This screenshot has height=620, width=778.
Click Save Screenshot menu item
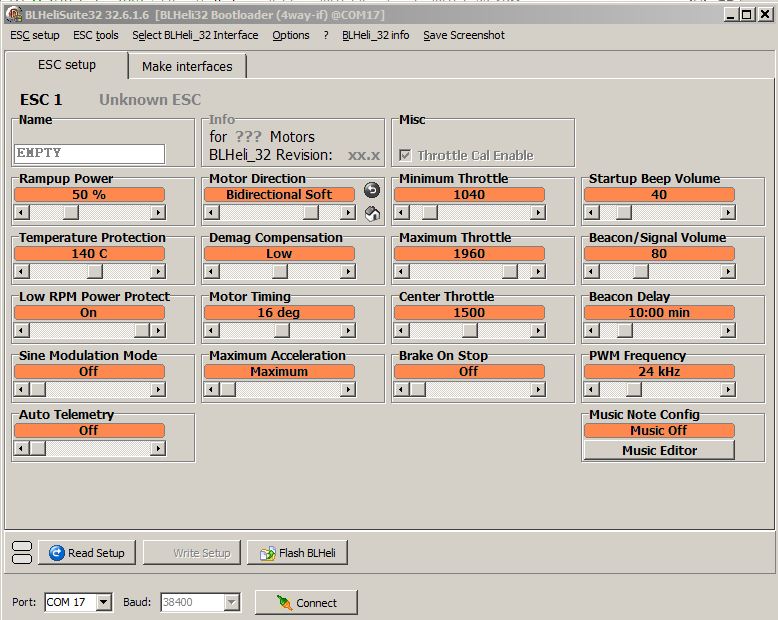point(464,35)
